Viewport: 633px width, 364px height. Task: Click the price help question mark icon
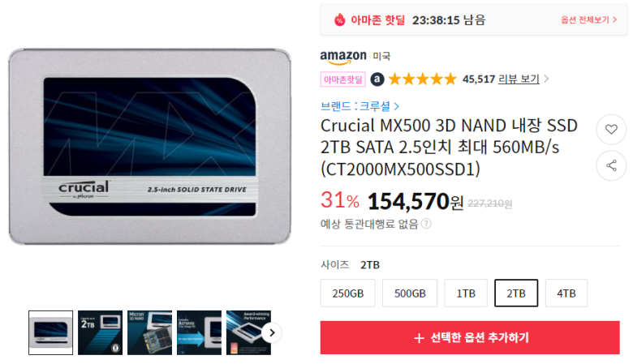426,224
